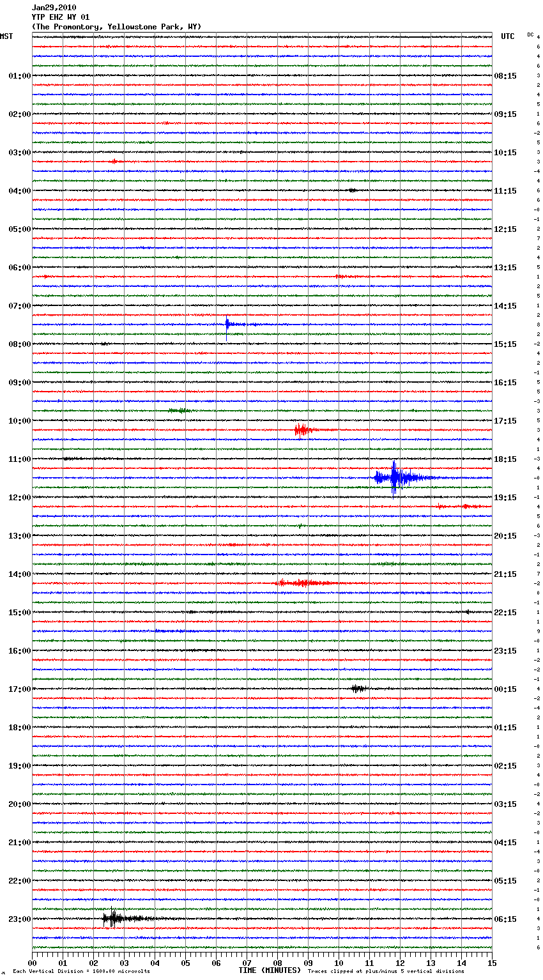
Task: Click the black burst on the 17:00 MST trace
Action: coord(358,688)
